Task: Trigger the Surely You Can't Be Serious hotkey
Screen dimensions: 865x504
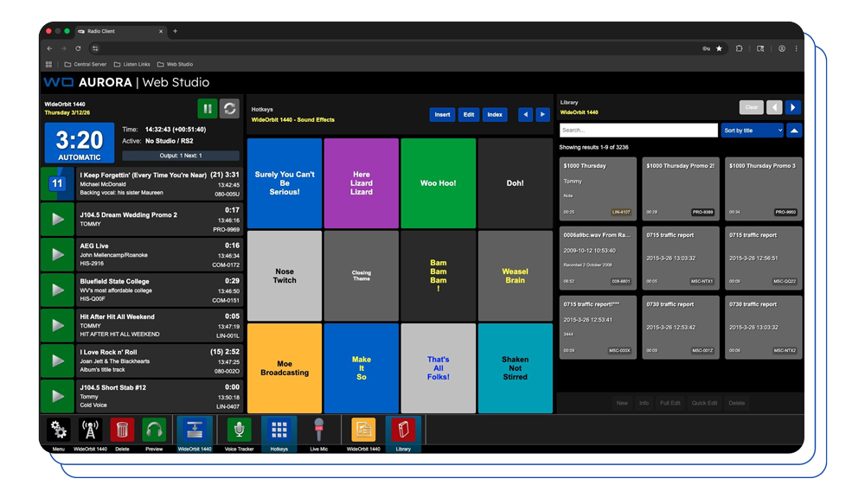Action: point(285,183)
